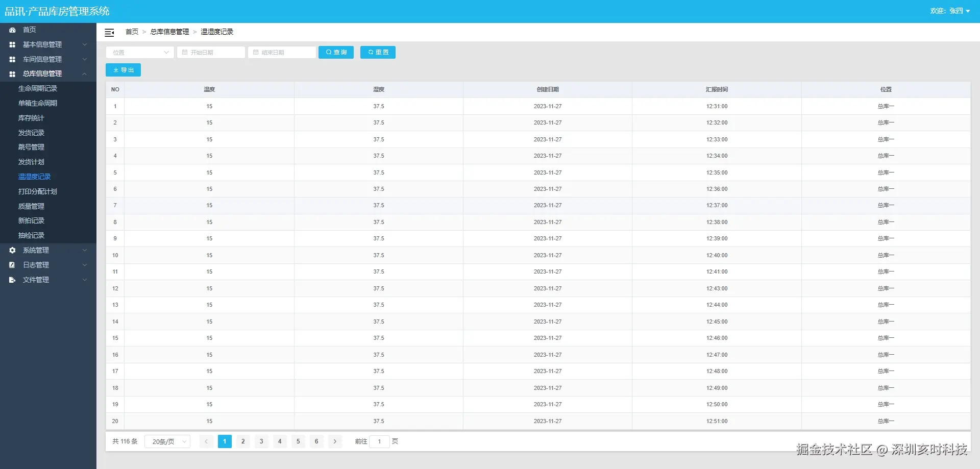Click the 12:37:00 time cell

point(717,206)
